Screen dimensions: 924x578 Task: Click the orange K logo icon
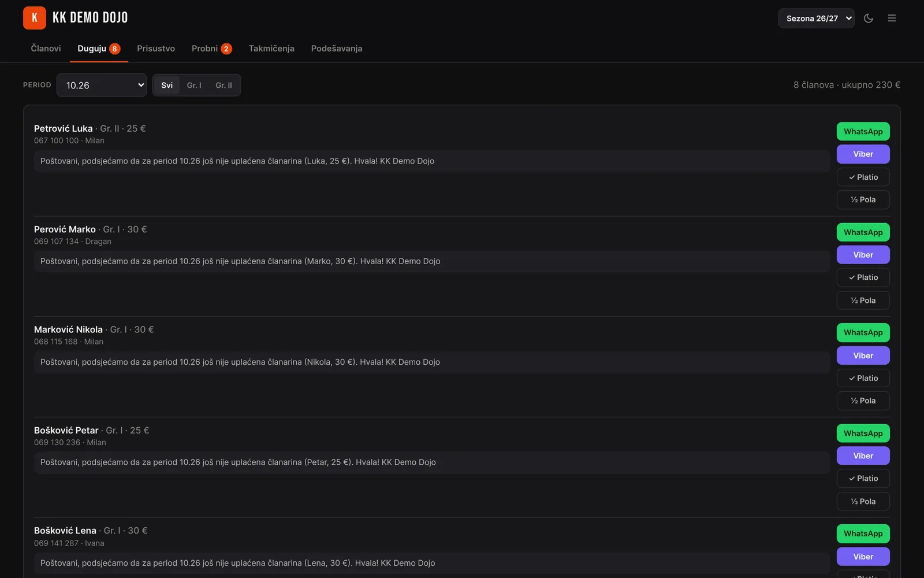[35, 18]
